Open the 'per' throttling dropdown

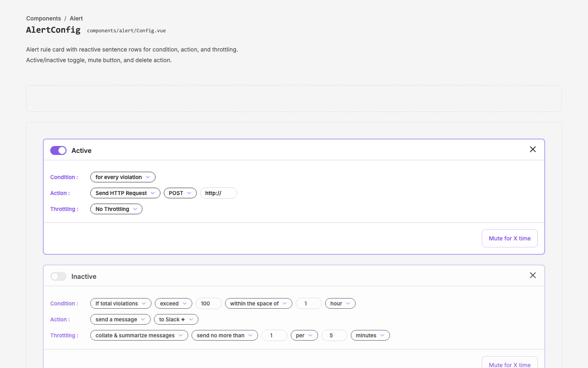point(304,335)
